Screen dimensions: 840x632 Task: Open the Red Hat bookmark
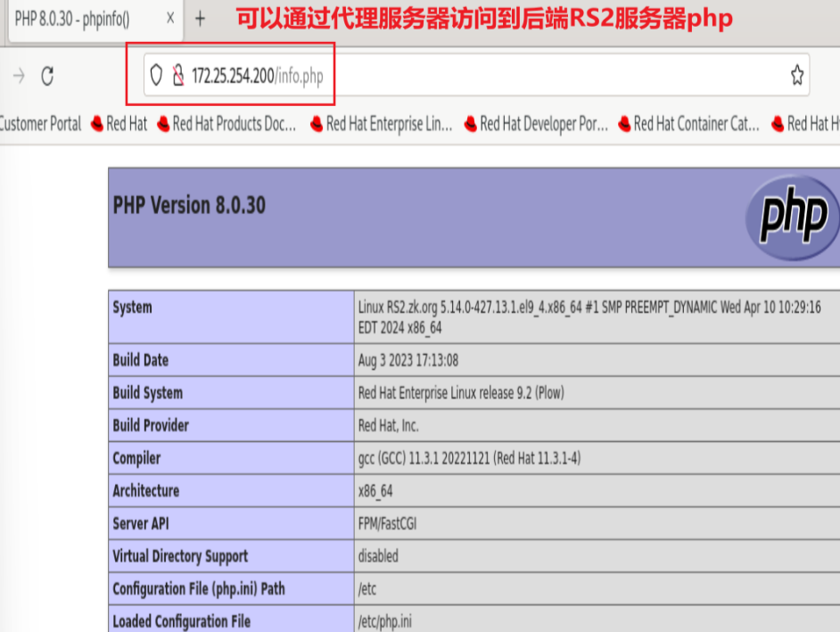coord(119,124)
